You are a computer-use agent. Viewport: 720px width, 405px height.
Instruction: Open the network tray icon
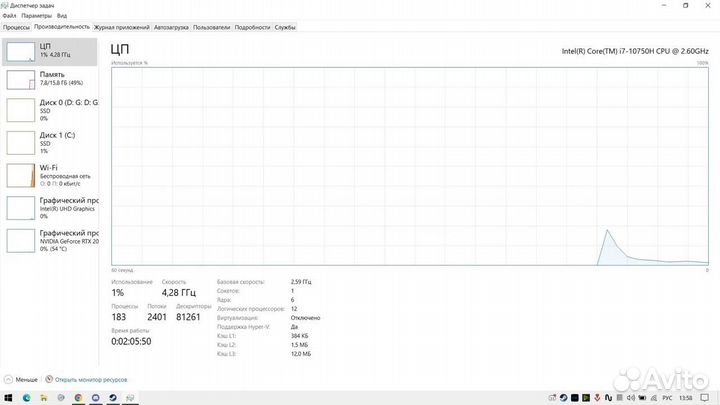(x=653, y=398)
